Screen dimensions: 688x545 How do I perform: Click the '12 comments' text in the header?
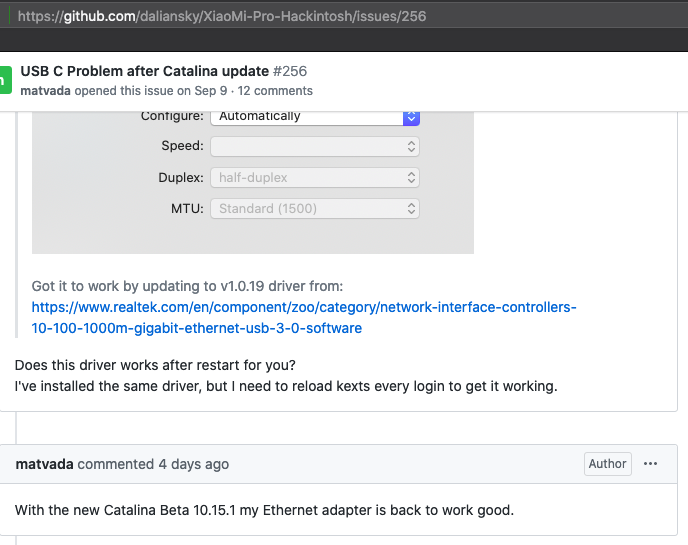(275, 91)
